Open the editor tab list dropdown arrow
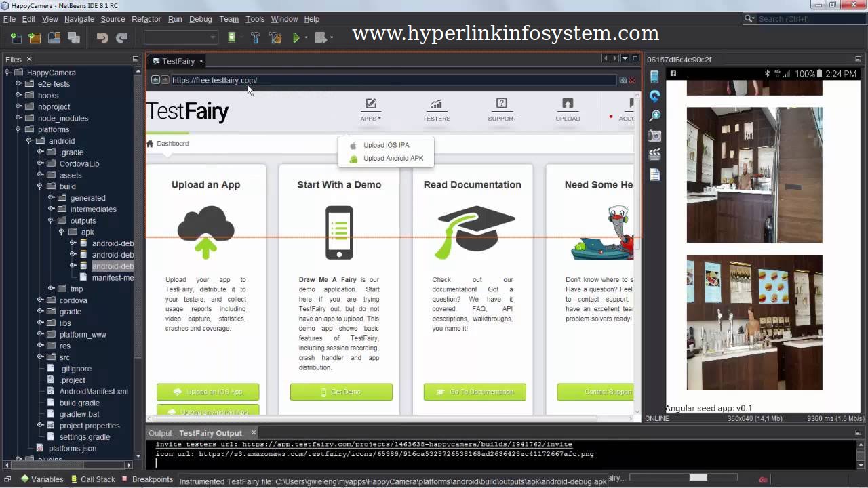The image size is (868, 488). point(625,59)
